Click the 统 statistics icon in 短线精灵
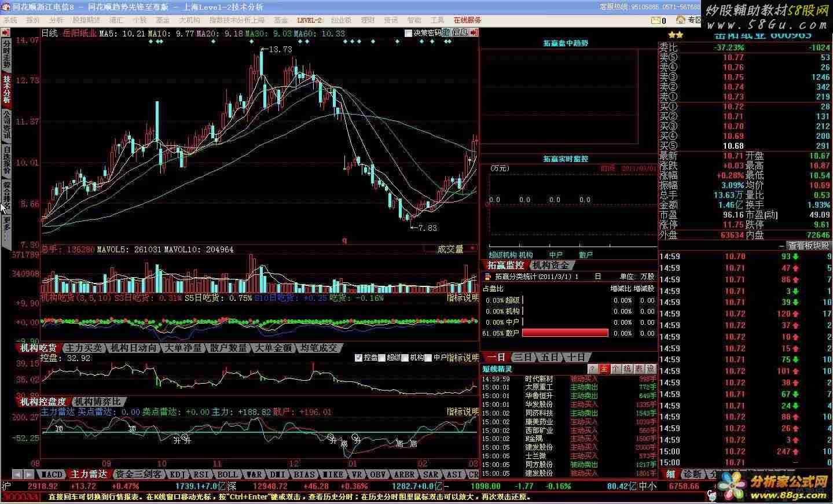 (x=627, y=369)
